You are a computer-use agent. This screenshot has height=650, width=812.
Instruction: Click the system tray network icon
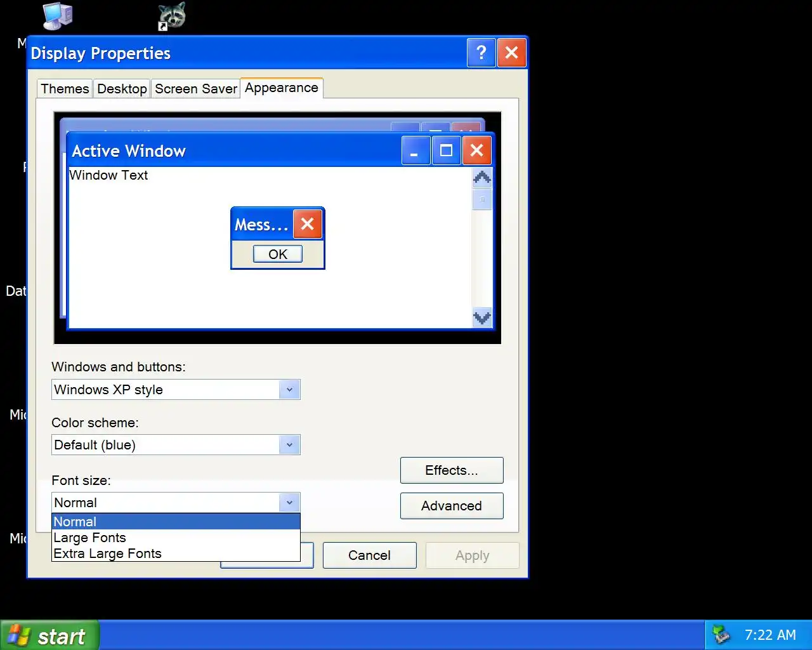point(721,635)
